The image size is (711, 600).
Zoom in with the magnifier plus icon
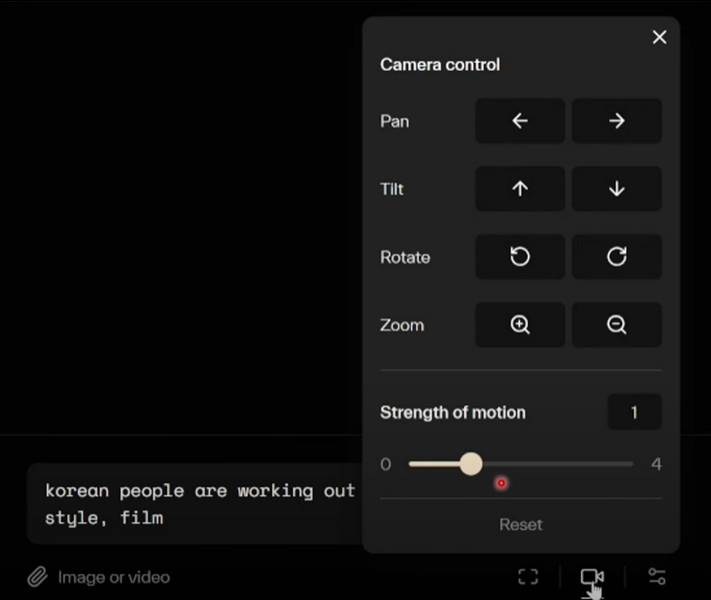pos(520,325)
